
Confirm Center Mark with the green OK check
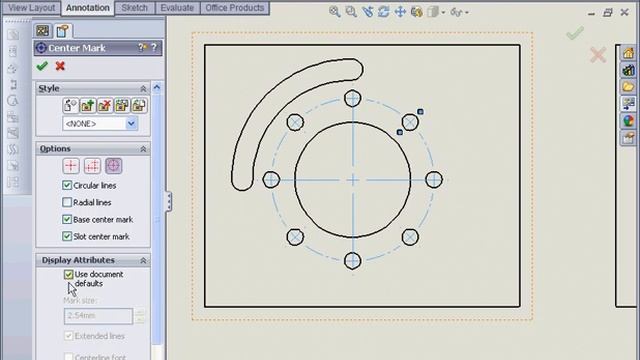[x=42, y=66]
